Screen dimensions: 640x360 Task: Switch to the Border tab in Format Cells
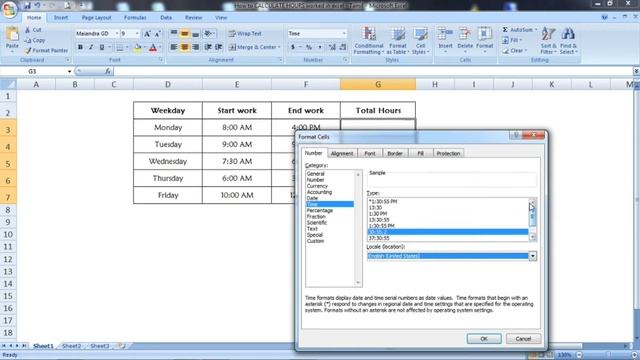pyautogui.click(x=395, y=153)
